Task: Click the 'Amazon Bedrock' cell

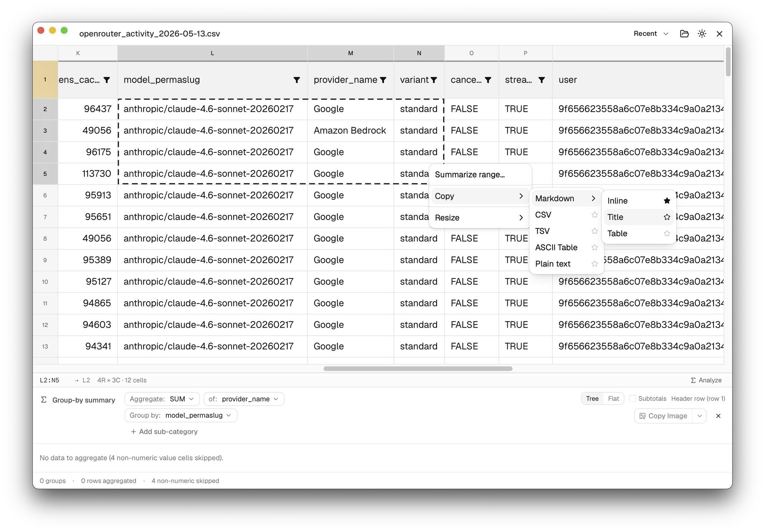Action: pyautogui.click(x=350, y=130)
